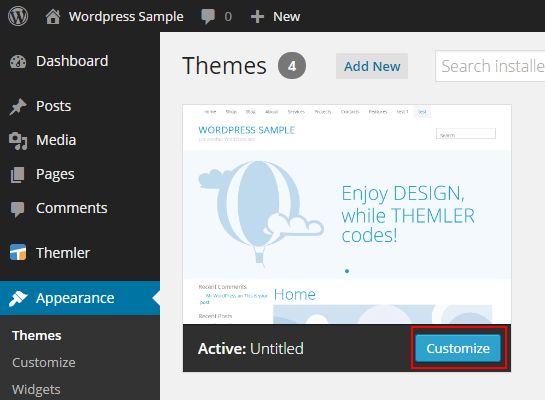Viewport: 545px width, 400px height.
Task: Click the Themes page heading
Action: coord(224,66)
